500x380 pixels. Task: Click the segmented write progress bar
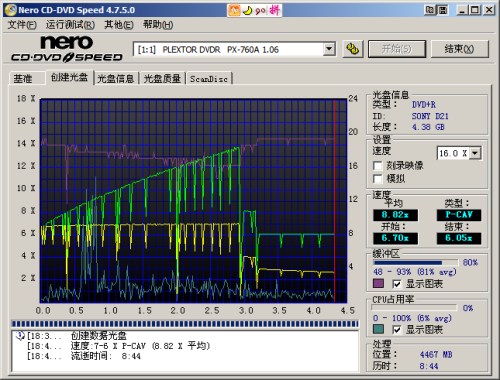[185, 324]
